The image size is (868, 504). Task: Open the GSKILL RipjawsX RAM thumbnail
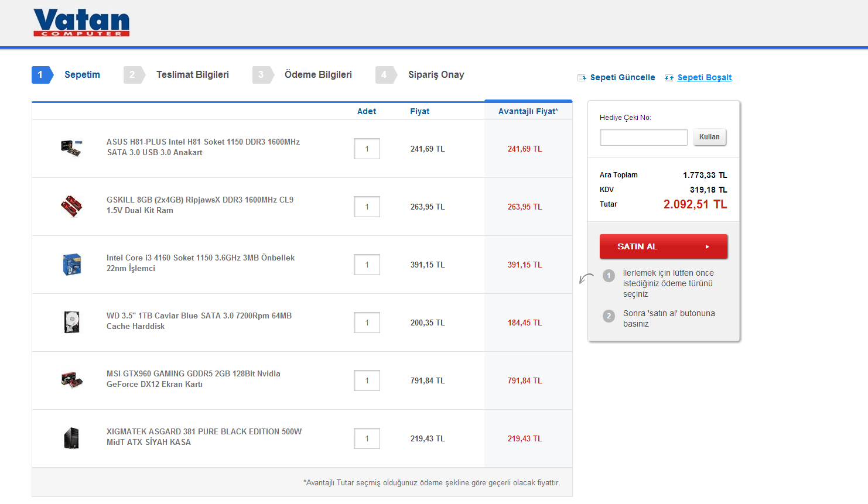click(x=71, y=207)
